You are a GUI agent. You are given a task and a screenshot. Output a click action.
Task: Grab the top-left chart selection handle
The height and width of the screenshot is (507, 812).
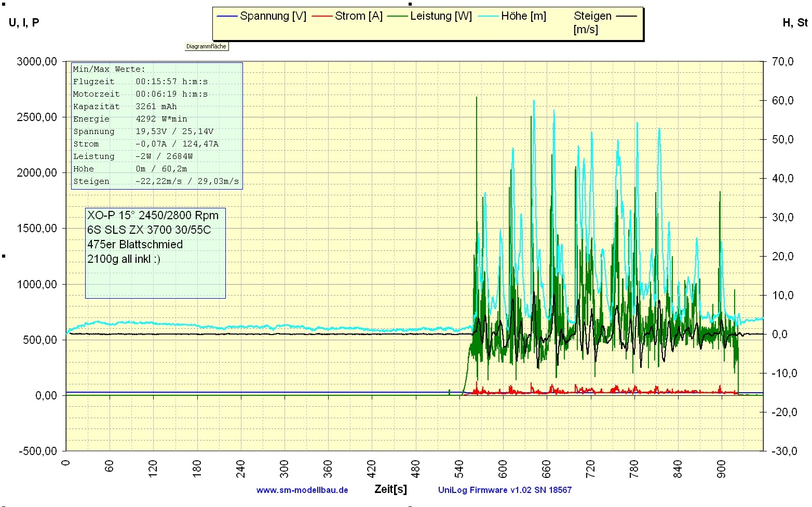[x=4, y=4]
